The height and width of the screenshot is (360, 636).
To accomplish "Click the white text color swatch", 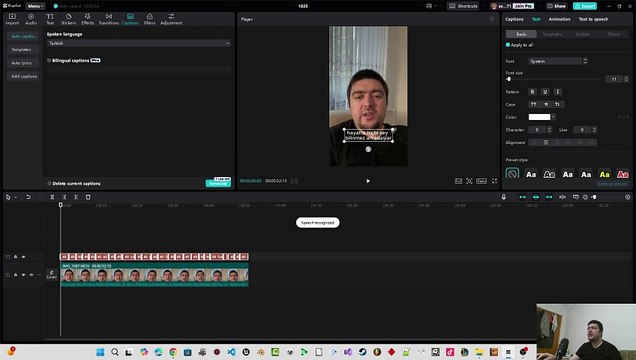I will [539, 117].
